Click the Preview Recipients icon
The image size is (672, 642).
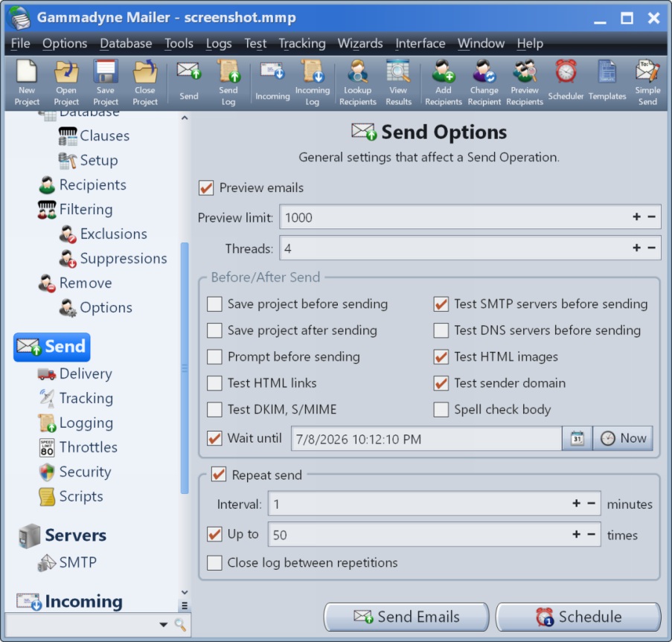pos(525,83)
